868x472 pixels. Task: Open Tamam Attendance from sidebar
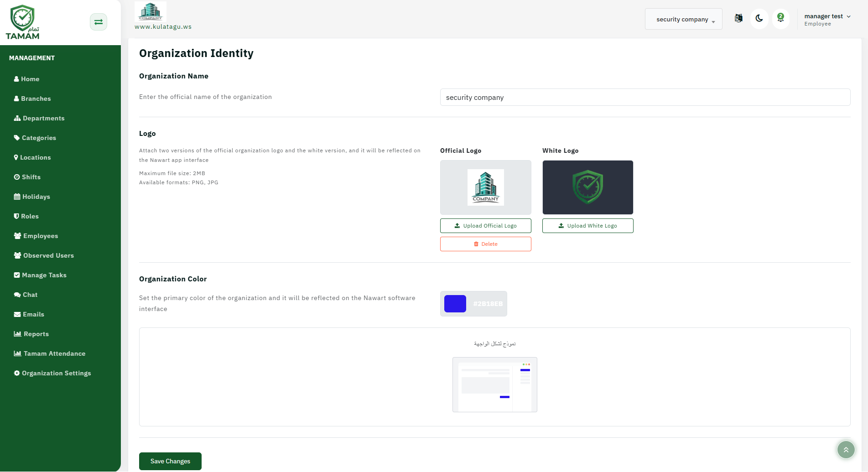(50, 353)
